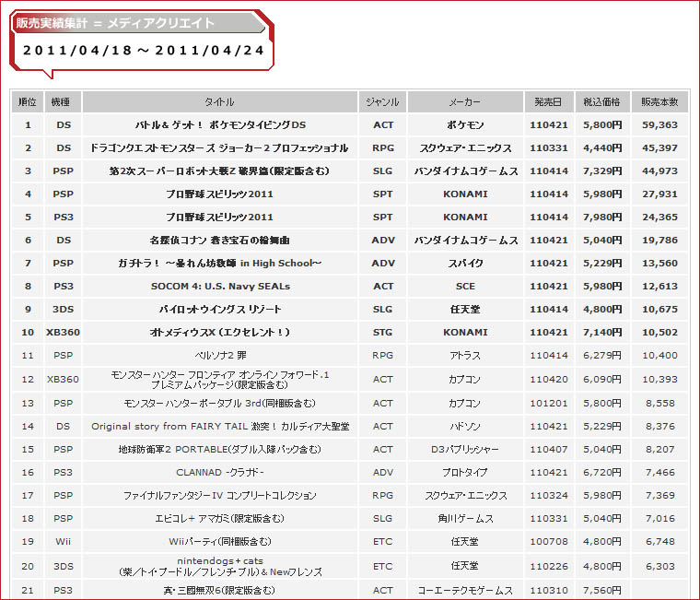Click PSP row title プロ野球スピリッツ2011
The width and height of the screenshot is (700, 600).
pyautogui.click(x=219, y=194)
